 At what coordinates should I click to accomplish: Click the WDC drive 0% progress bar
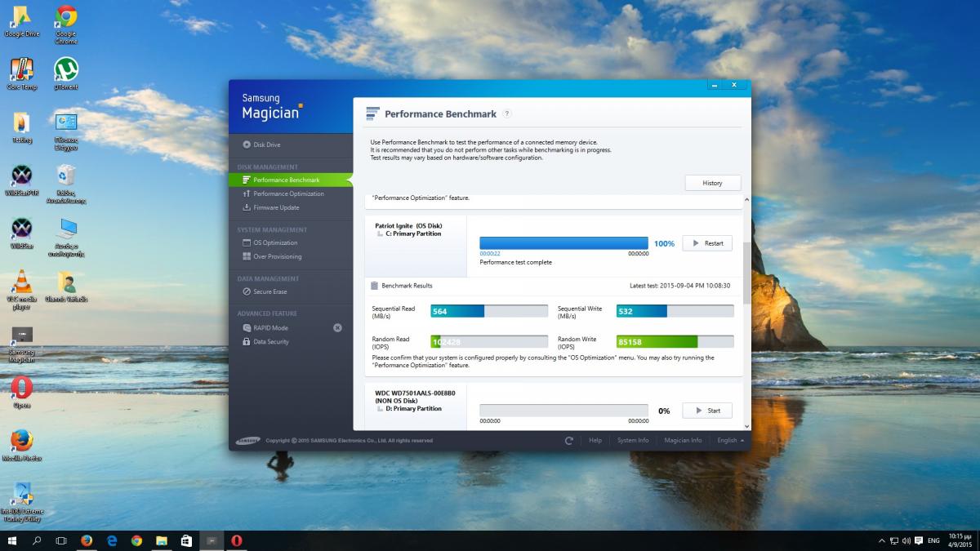(x=564, y=411)
